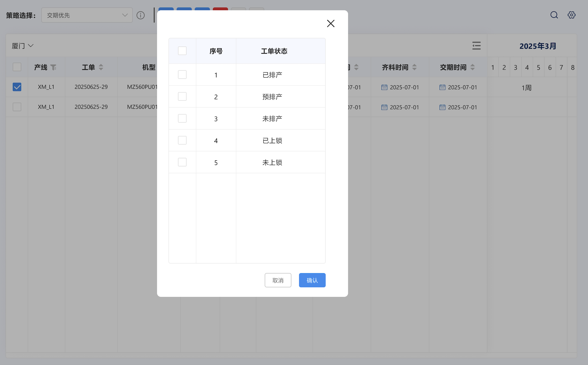Expand the 厦门 location dropdown
Image resolution: width=588 pixels, height=365 pixels.
coord(23,46)
